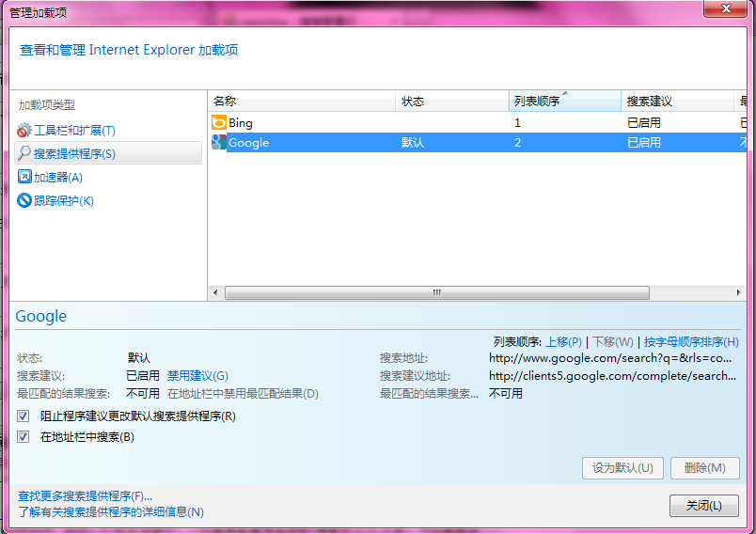
Task: Select 搜索提供程序(S) add-on type
Action: [x=108, y=153]
